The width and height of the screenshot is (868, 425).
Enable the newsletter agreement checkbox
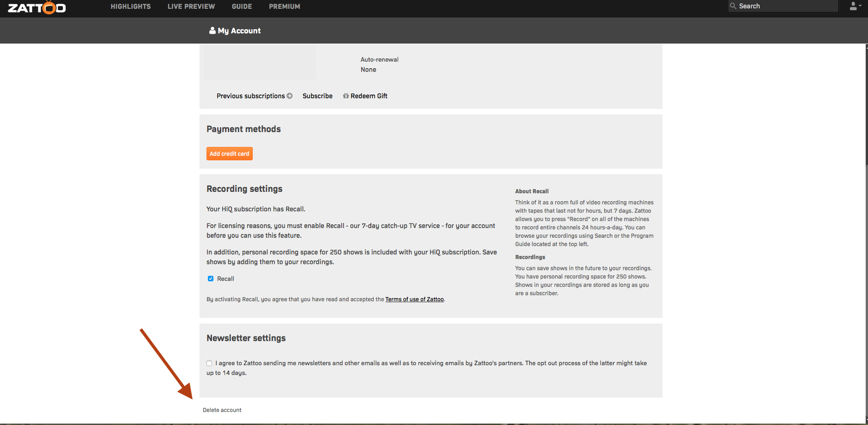pos(209,363)
